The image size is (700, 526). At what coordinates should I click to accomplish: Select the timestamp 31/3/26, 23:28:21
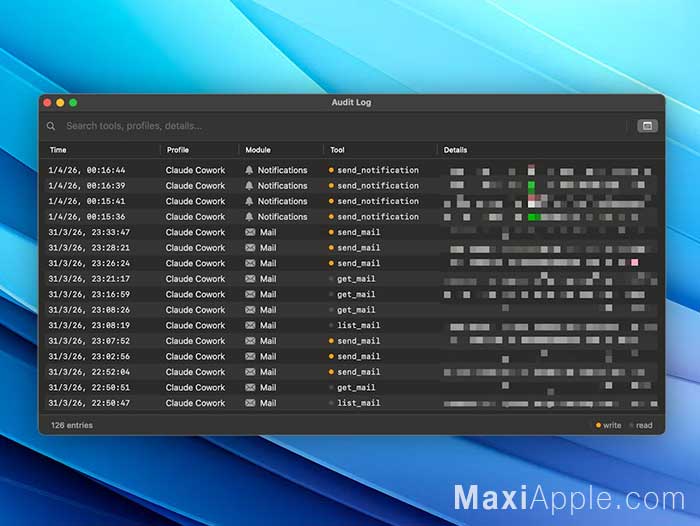(89, 248)
